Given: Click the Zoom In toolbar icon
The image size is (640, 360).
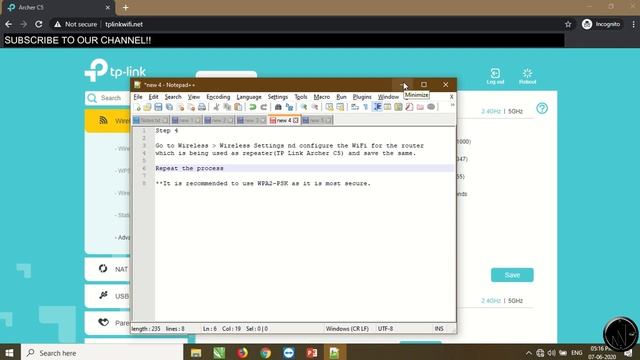Looking at the screenshot, I should (x=304, y=107).
